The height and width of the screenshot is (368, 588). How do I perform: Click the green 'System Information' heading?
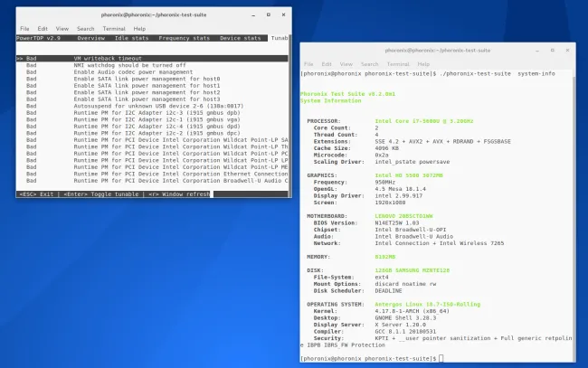[x=331, y=100]
